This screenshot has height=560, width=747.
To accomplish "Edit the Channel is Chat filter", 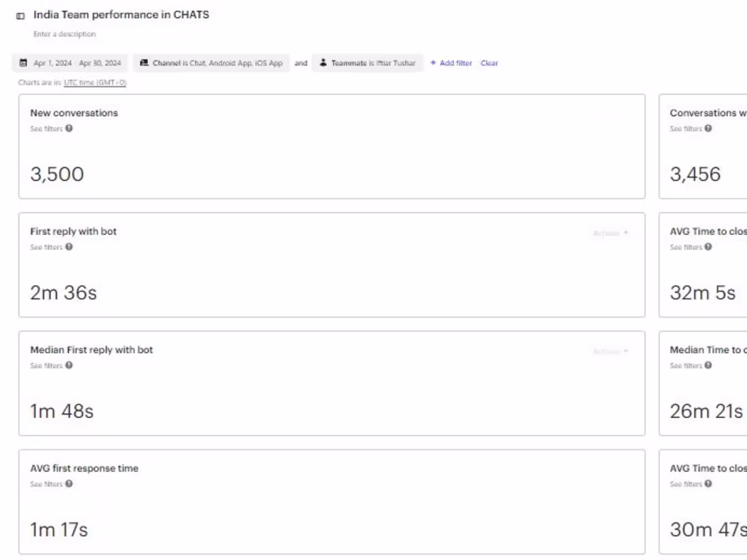I will tap(211, 63).
